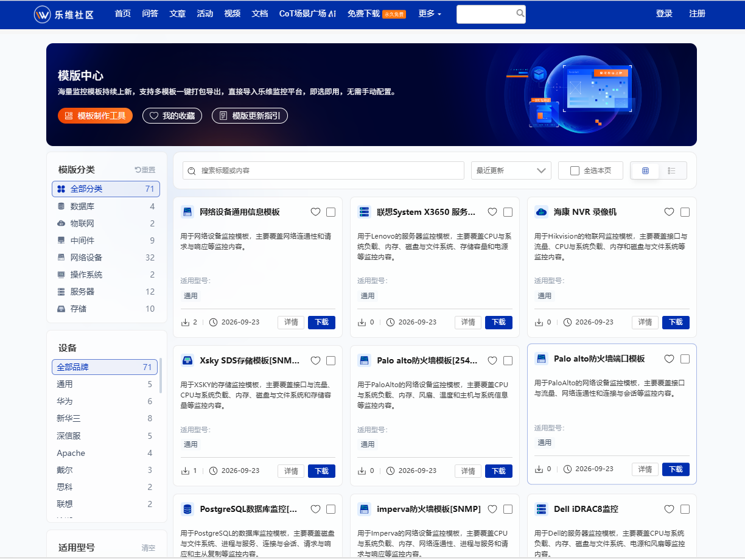The image size is (745, 560).
Task: Click the 乐维社区 logo
Action: [x=64, y=14]
